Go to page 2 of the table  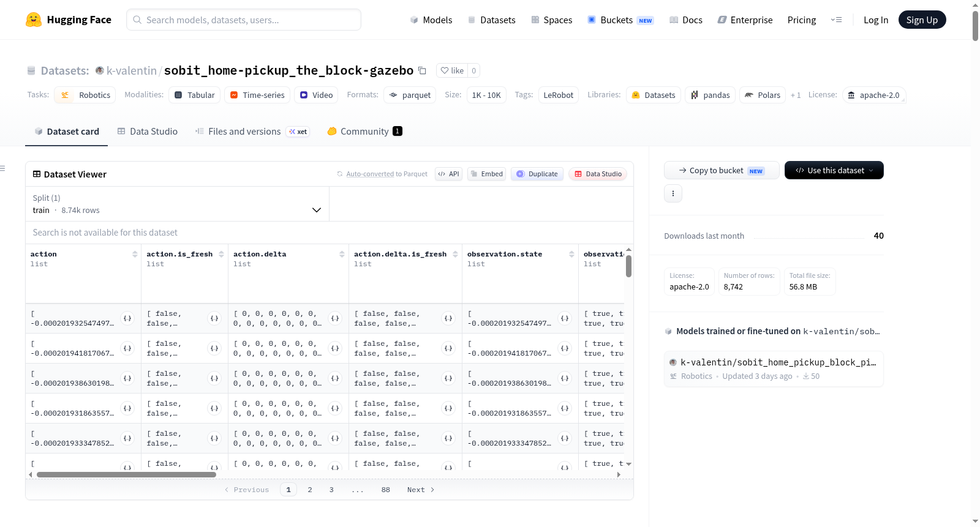tap(310, 490)
